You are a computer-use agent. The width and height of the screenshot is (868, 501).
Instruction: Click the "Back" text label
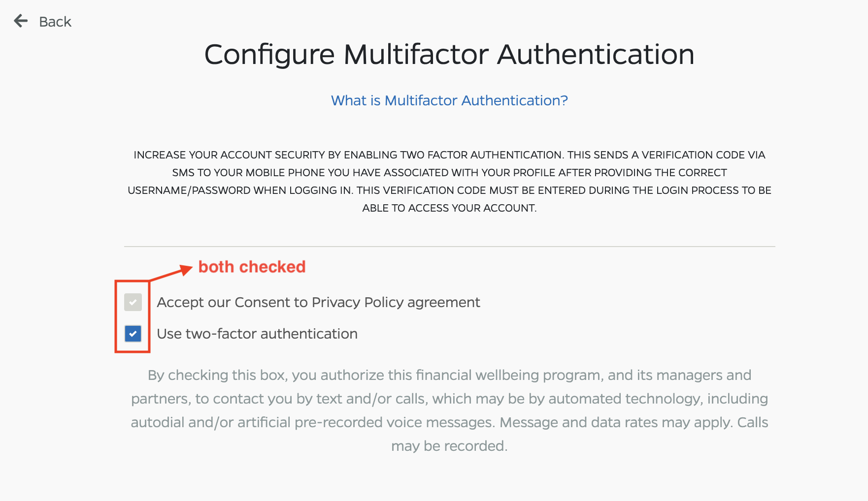(55, 22)
